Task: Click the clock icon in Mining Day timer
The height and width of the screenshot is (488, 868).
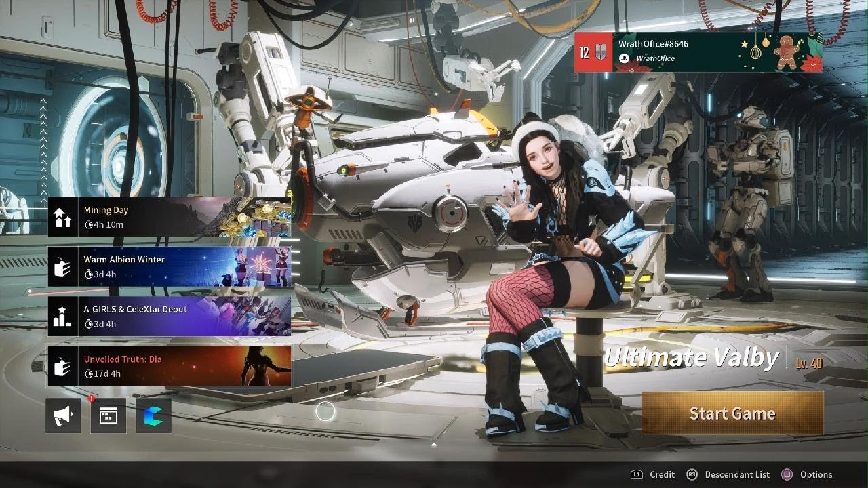Action: (x=88, y=225)
